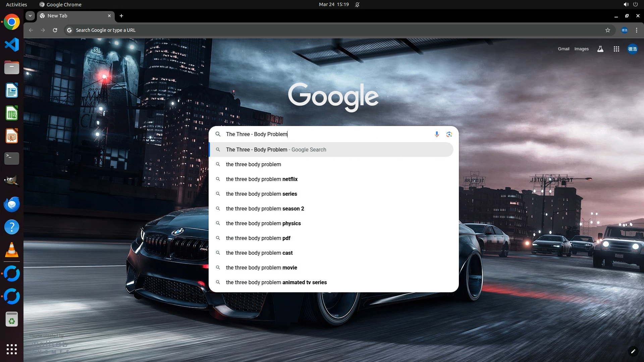Screen dimensions: 644x362
Task: Open the Google apps grid launcher
Action: pyautogui.click(x=616, y=49)
